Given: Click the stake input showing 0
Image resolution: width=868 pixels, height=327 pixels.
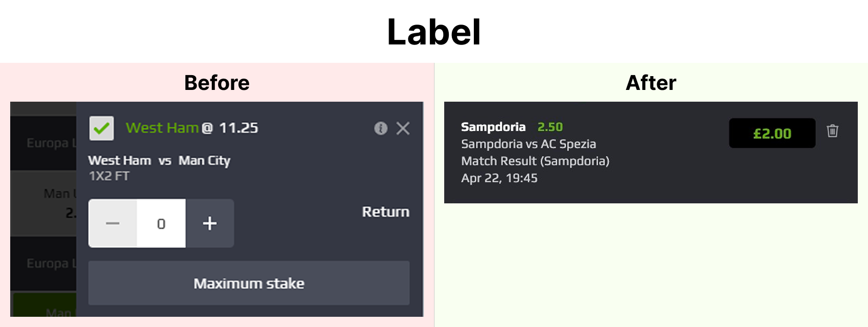Looking at the screenshot, I should tap(161, 224).
